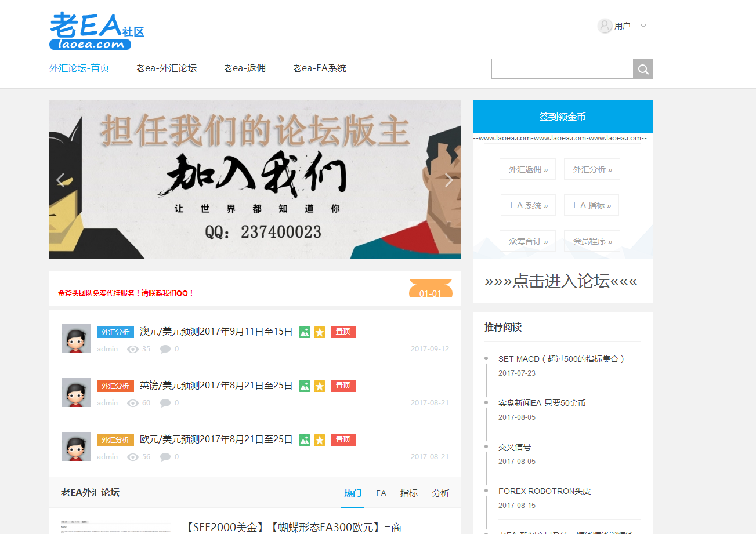The height and width of the screenshot is (534, 756).
Task: Click the 老EA外汇论坛 section heading
Action: pyautogui.click(x=90, y=492)
